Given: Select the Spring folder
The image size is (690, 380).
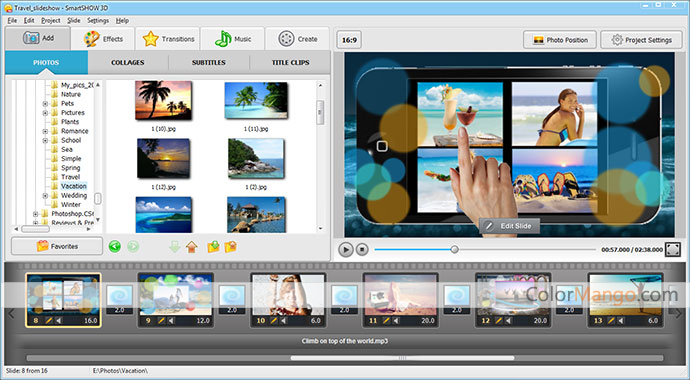Looking at the screenshot, I should click(70, 168).
